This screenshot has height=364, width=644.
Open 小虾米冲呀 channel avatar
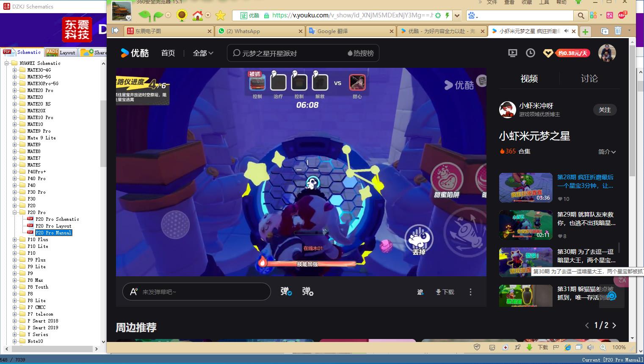(x=507, y=110)
